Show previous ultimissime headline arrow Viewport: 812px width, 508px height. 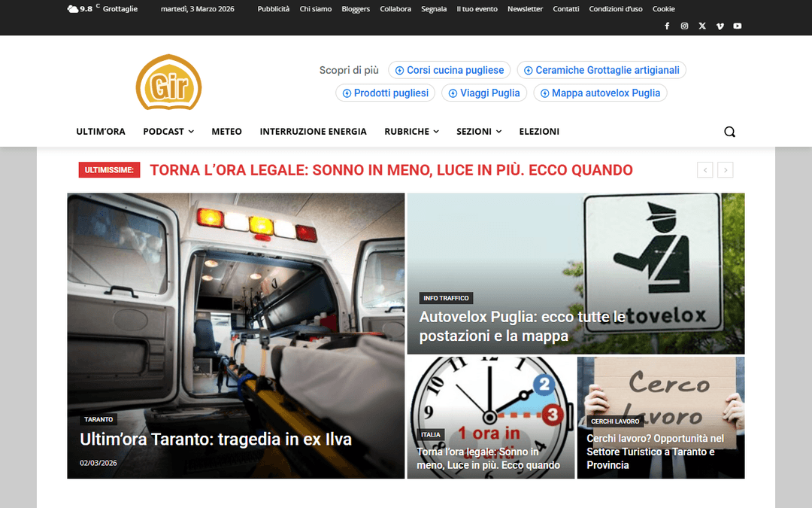coord(704,170)
